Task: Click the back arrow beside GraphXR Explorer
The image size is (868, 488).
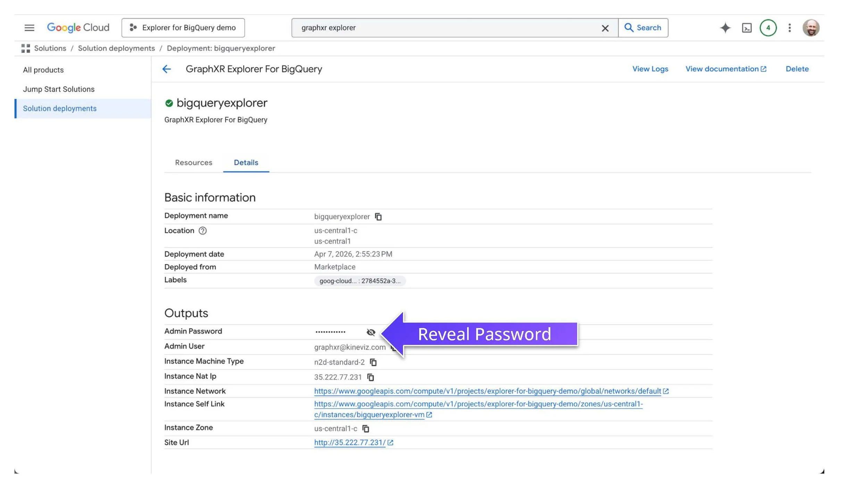Action: tap(167, 69)
